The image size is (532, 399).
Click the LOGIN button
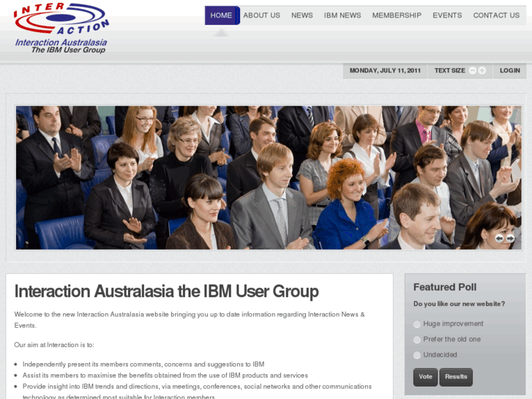(509, 70)
